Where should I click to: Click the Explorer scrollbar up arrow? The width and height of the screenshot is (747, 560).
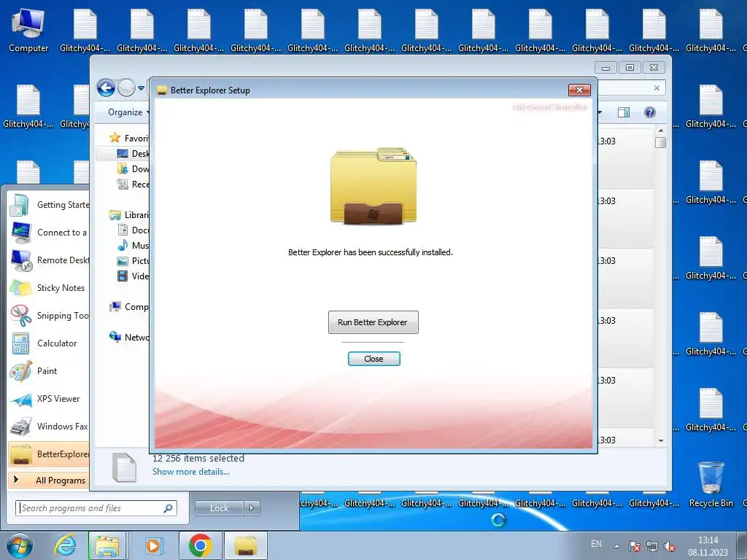point(660,131)
